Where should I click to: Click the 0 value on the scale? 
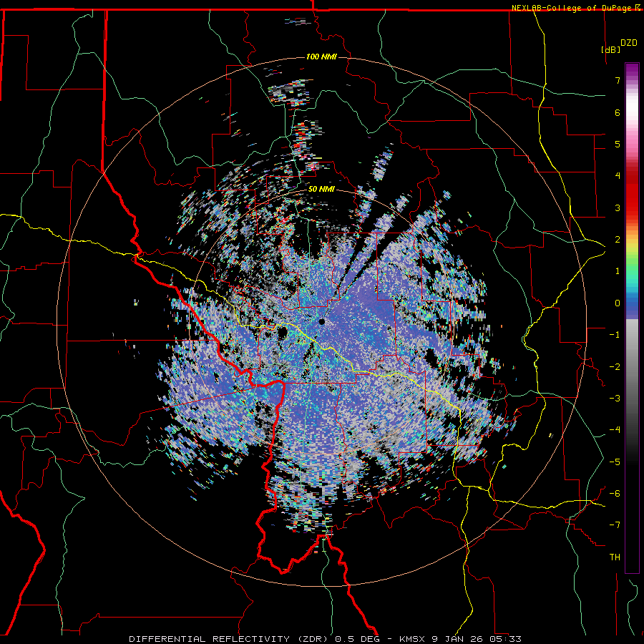618,303
